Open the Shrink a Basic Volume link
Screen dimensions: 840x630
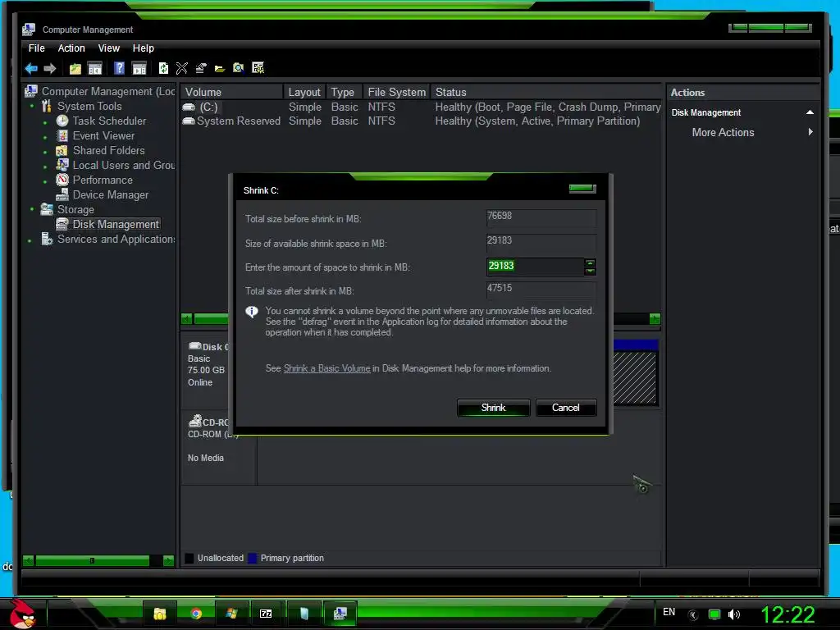click(x=326, y=368)
